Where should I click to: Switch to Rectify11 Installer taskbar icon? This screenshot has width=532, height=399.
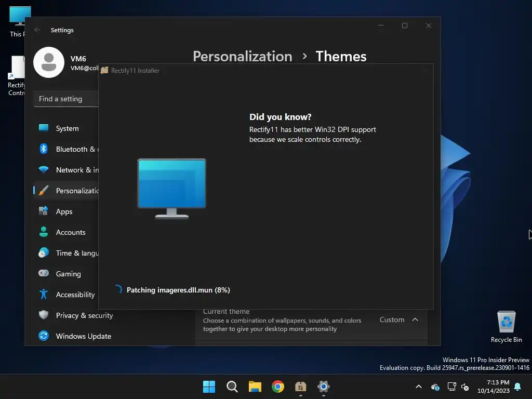click(x=301, y=387)
